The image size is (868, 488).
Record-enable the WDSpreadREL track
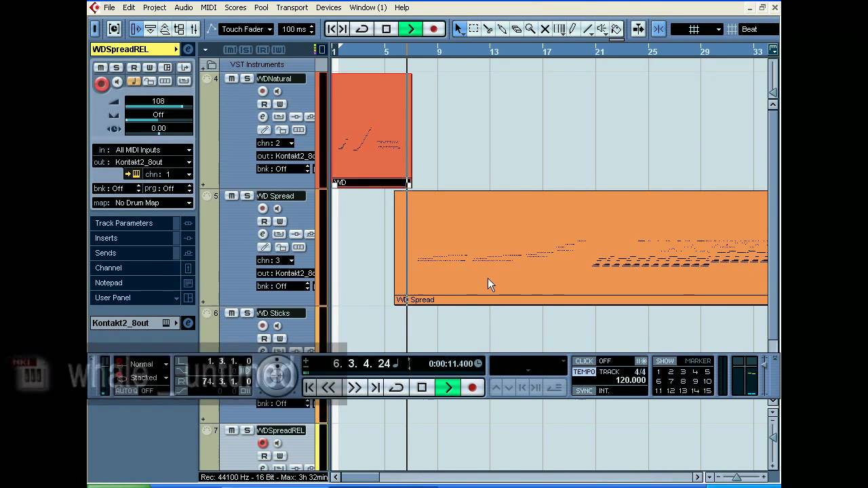pos(262,443)
